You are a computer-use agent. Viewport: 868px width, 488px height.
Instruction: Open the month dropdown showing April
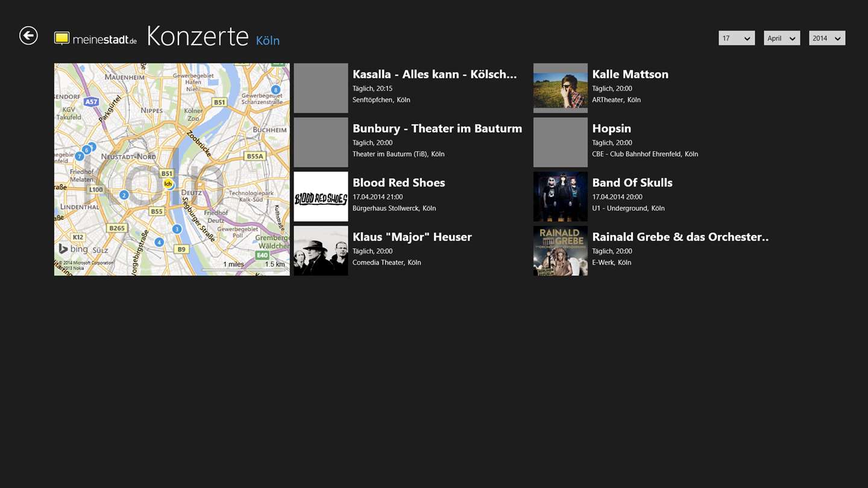click(x=782, y=38)
